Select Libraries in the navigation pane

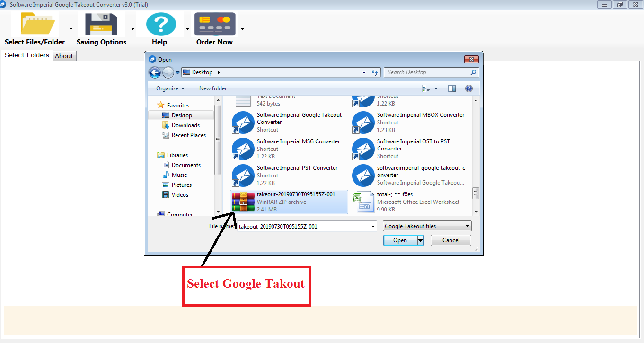pos(177,155)
